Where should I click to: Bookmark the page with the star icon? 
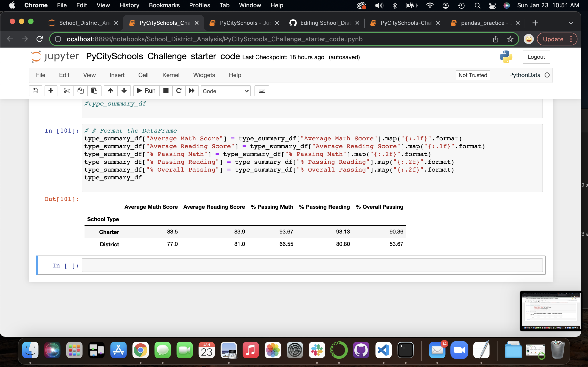(510, 39)
